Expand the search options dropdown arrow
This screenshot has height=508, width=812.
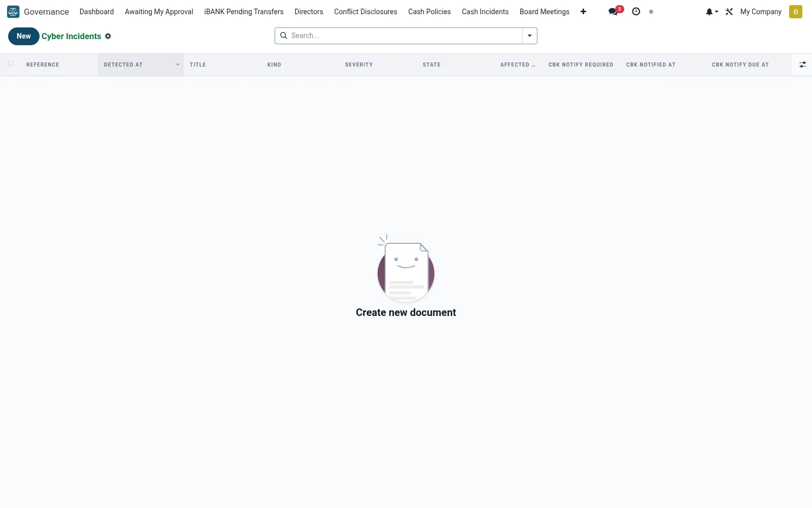529,36
